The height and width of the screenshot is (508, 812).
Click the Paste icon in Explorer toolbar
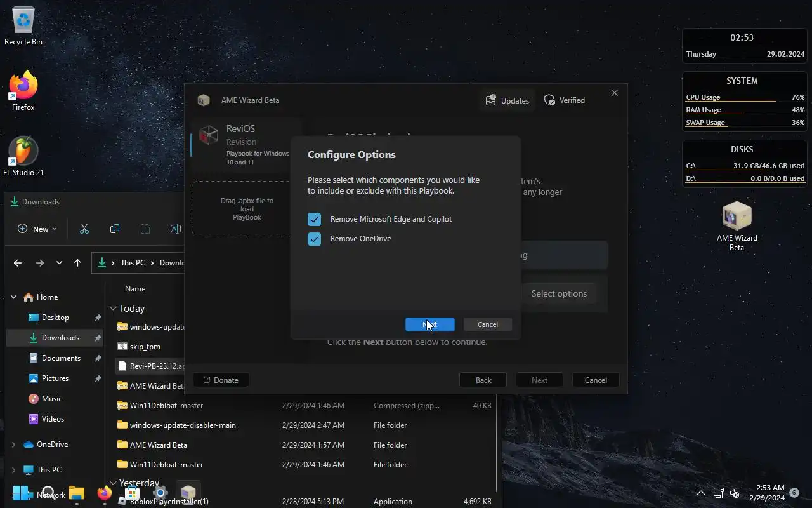145,229
